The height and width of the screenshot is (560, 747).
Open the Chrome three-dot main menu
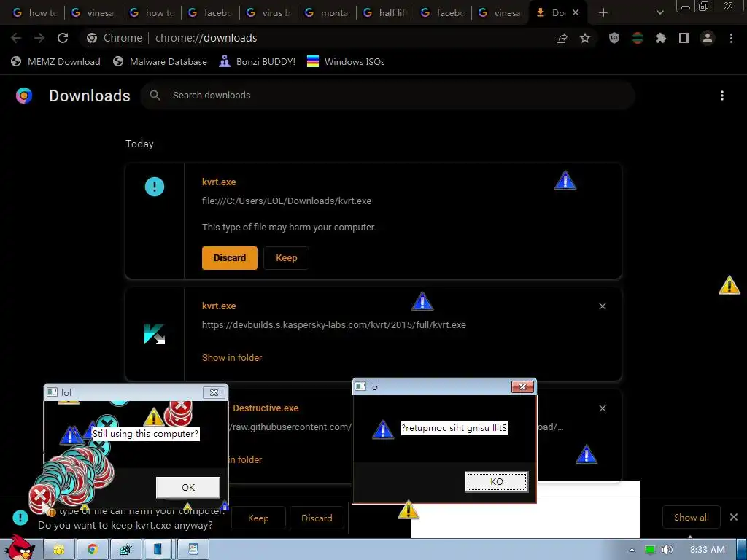pos(731,38)
